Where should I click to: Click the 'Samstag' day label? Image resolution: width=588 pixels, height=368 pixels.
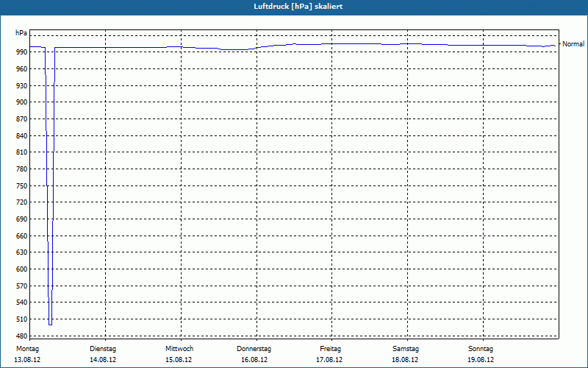[406, 349]
